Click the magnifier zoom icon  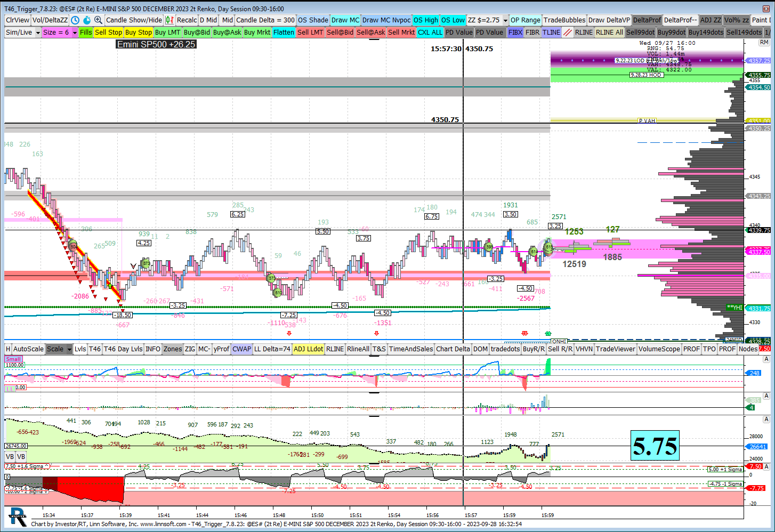pyautogui.click(x=98, y=20)
